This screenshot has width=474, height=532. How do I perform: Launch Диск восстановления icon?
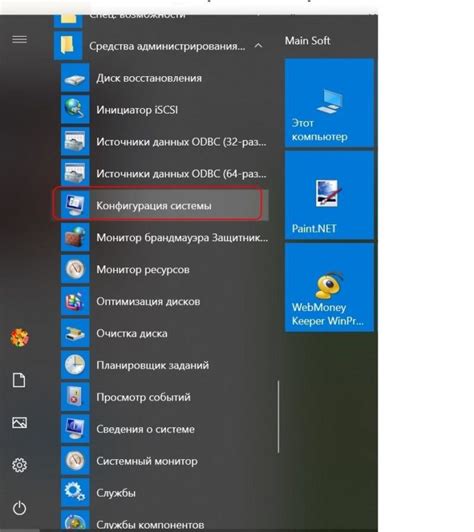tap(75, 78)
